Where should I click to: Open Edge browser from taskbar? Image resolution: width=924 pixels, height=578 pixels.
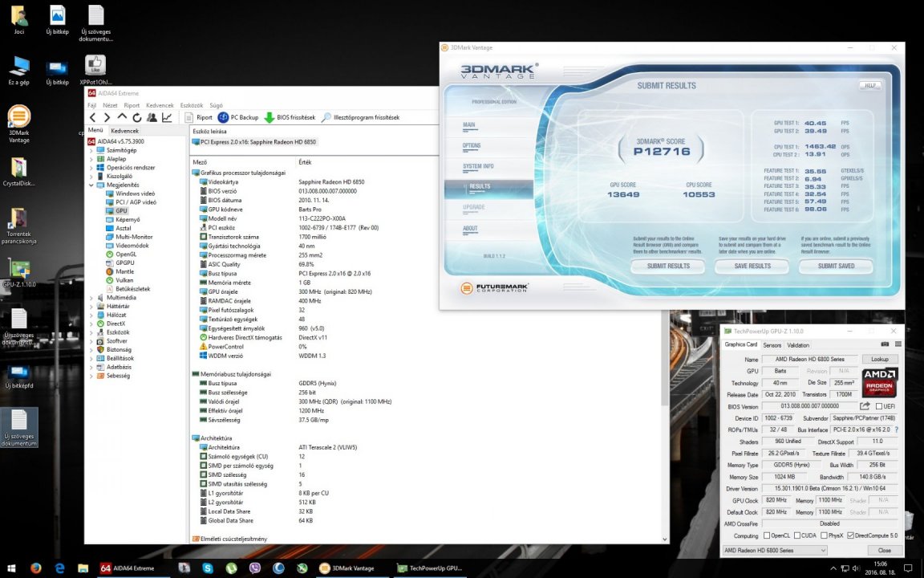click(x=59, y=568)
